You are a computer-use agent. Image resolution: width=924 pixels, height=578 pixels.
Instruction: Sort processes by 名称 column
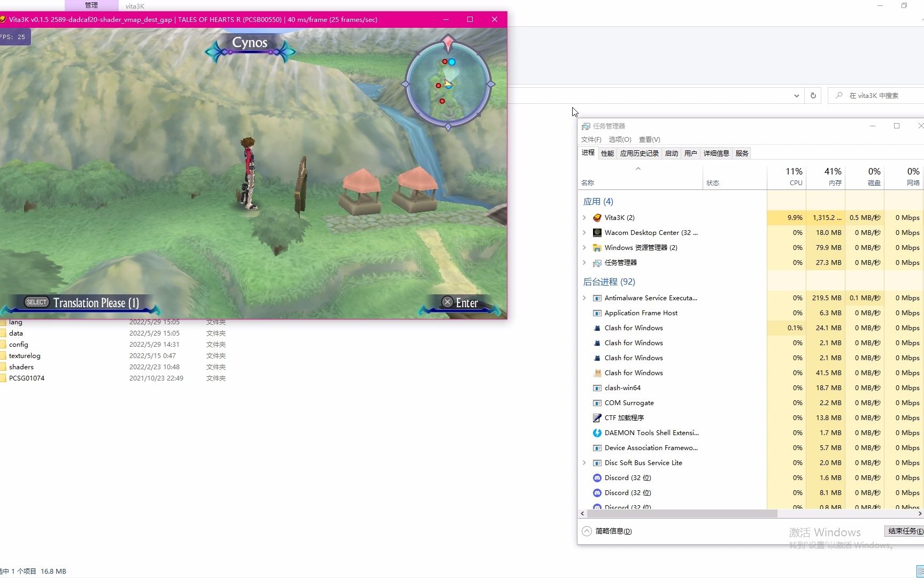click(641, 177)
